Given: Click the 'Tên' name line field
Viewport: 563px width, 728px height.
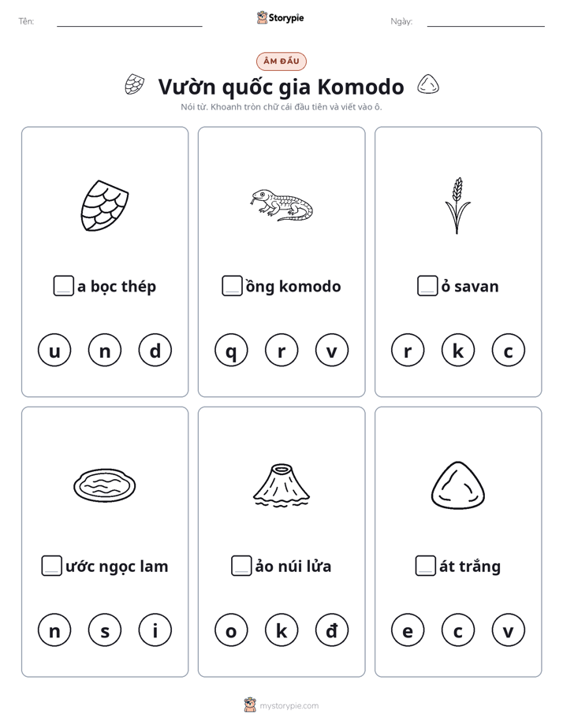Looking at the screenshot, I should click(x=129, y=21).
